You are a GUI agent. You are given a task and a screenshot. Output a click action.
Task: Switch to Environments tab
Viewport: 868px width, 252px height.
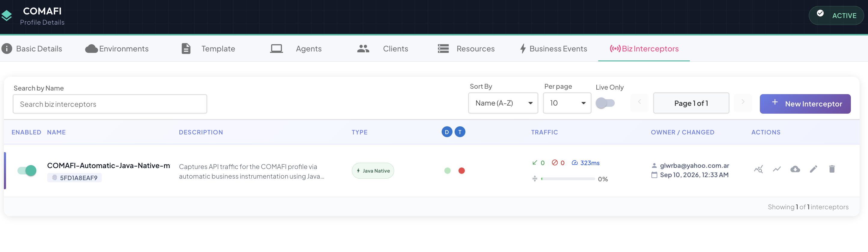[x=117, y=49]
